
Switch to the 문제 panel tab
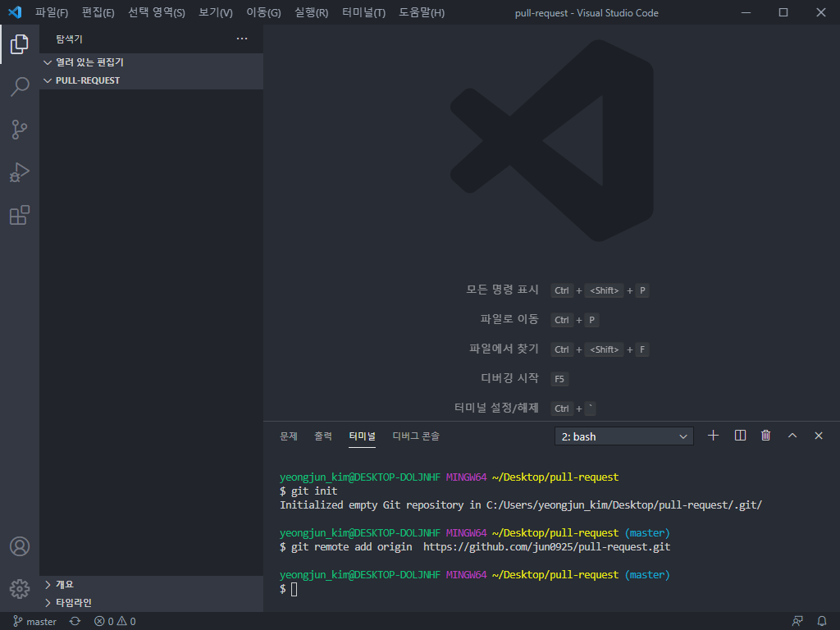coord(288,436)
